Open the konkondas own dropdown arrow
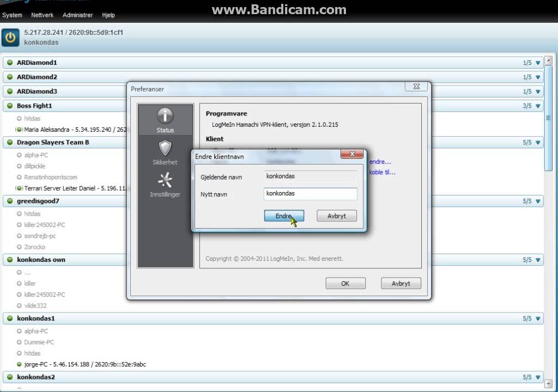The image size is (558, 392). 538,260
